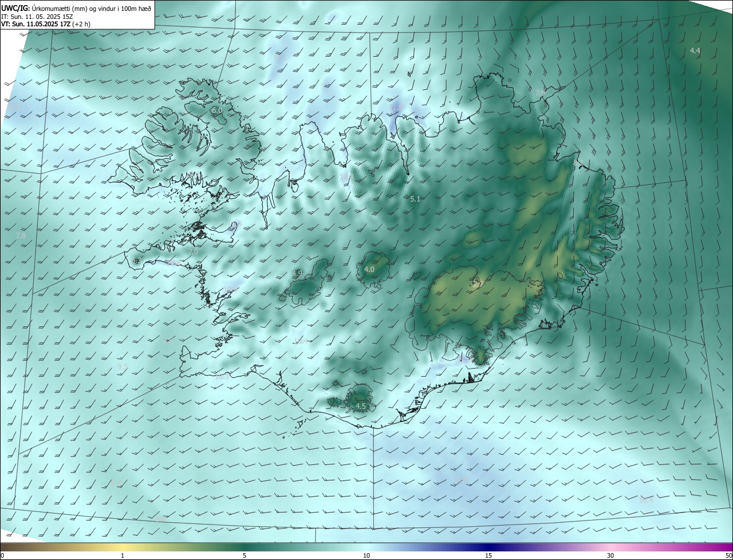Click the 4.4 value label on the map
The width and height of the screenshot is (733, 560).
[695, 51]
